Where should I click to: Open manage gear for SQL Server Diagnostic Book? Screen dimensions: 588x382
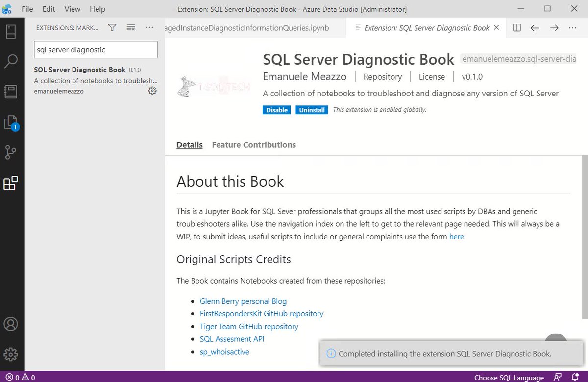(x=152, y=91)
